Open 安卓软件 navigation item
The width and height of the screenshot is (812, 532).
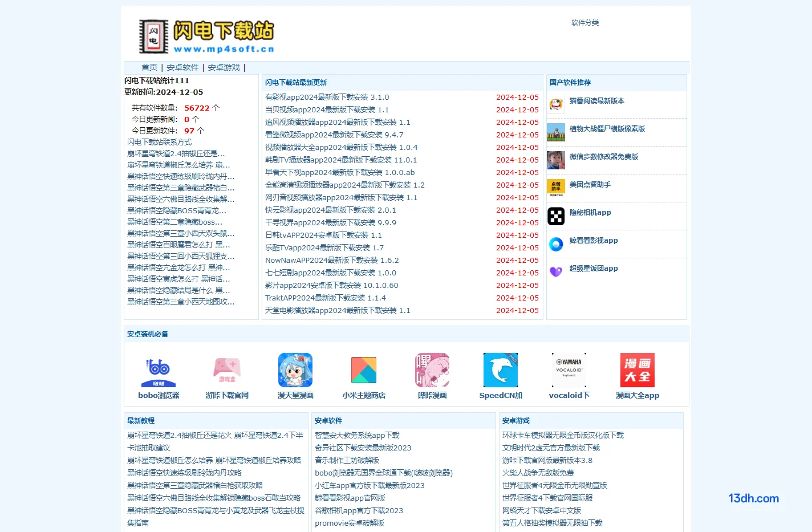click(182, 67)
